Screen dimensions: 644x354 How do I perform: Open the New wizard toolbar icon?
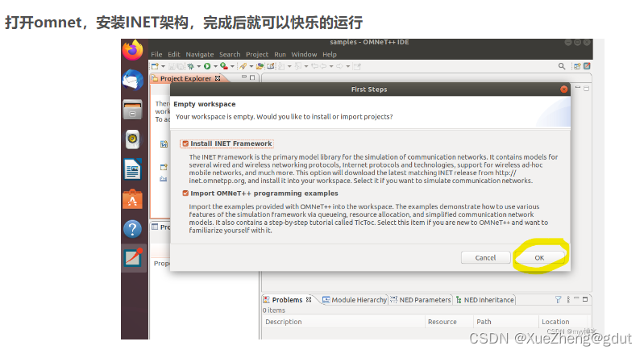coord(155,66)
